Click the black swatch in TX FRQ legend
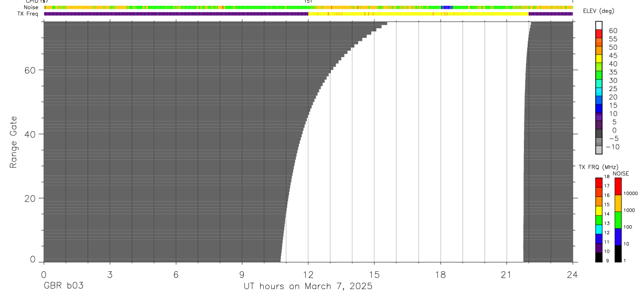This screenshot has height=297, width=644. click(x=598, y=257)
